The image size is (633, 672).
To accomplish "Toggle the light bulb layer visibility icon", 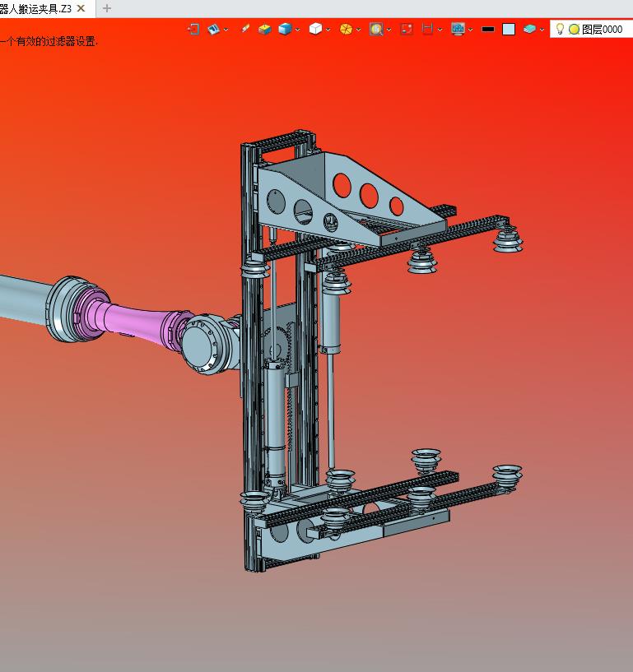I will click(x=560, y=29).
